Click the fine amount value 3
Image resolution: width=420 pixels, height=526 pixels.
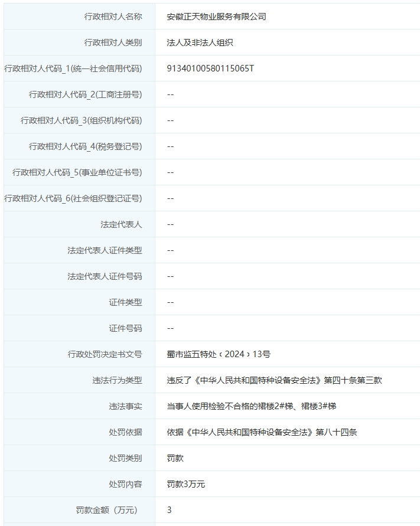tap(169, 510)
